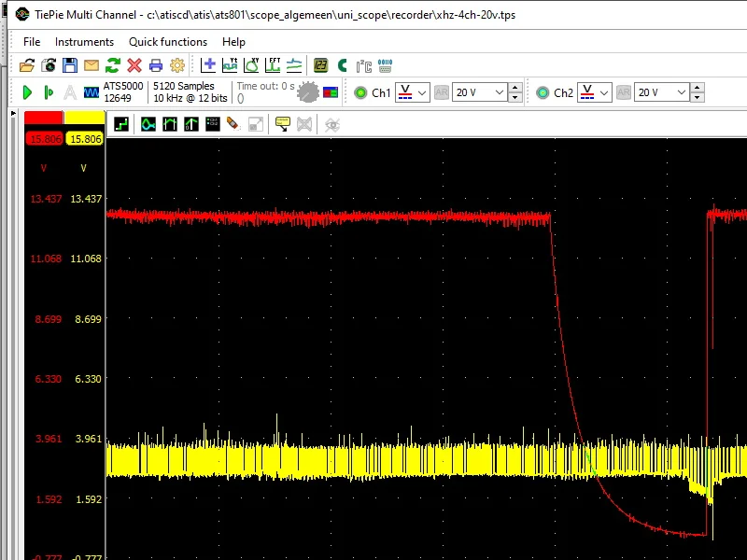The width and height of the screenshot is (747, 560).
Task: Click the red X delete icon
Action: point(134,65)
